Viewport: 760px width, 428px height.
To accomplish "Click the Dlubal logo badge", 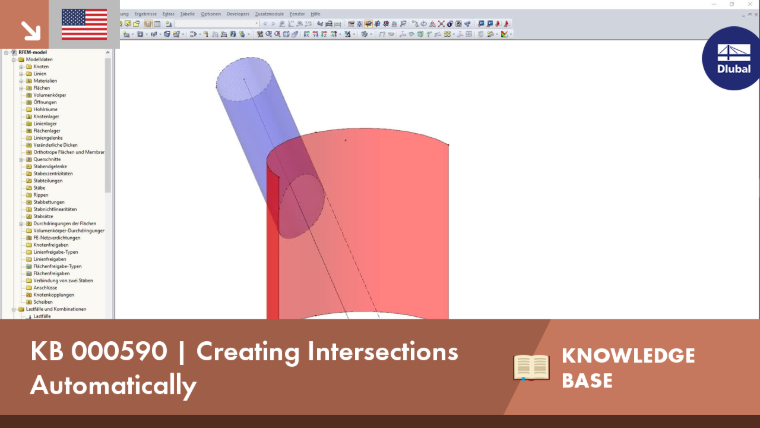I will pos(732,58).
